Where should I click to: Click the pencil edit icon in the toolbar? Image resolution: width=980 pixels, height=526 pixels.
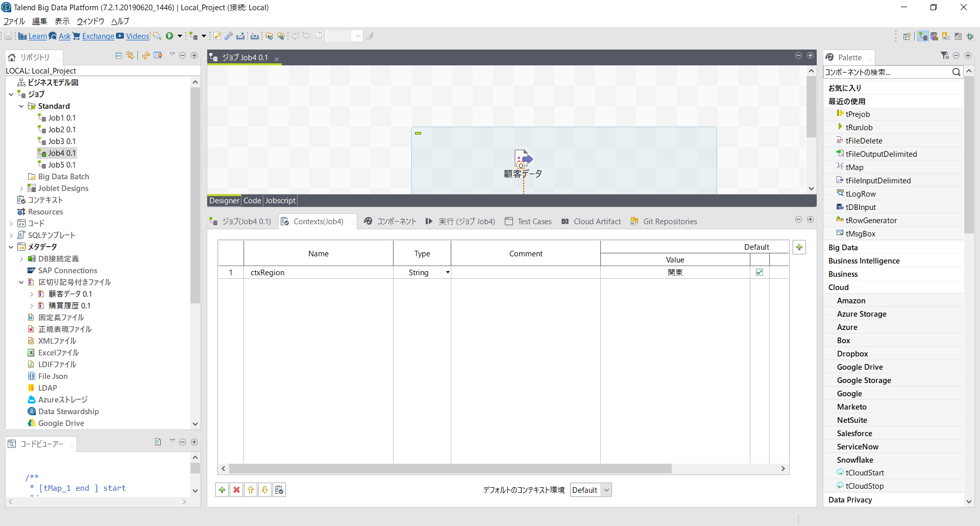pyautogui.click(x=217, y=36)
